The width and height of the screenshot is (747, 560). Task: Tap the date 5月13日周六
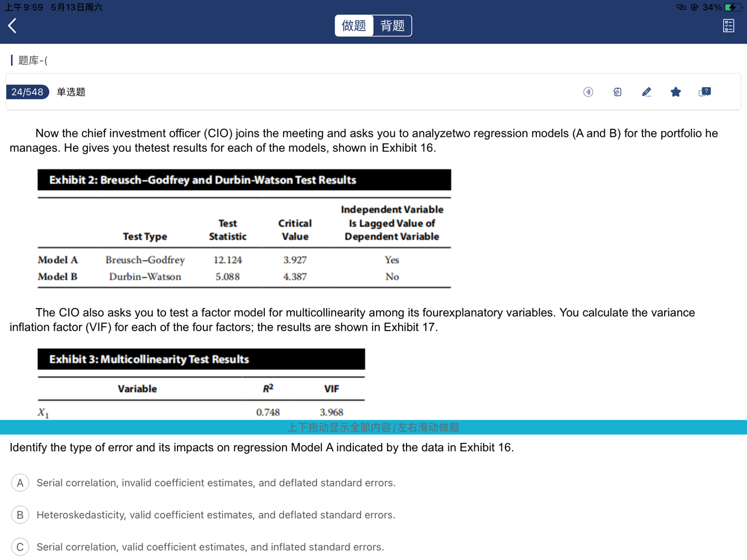tap(77, 7)
